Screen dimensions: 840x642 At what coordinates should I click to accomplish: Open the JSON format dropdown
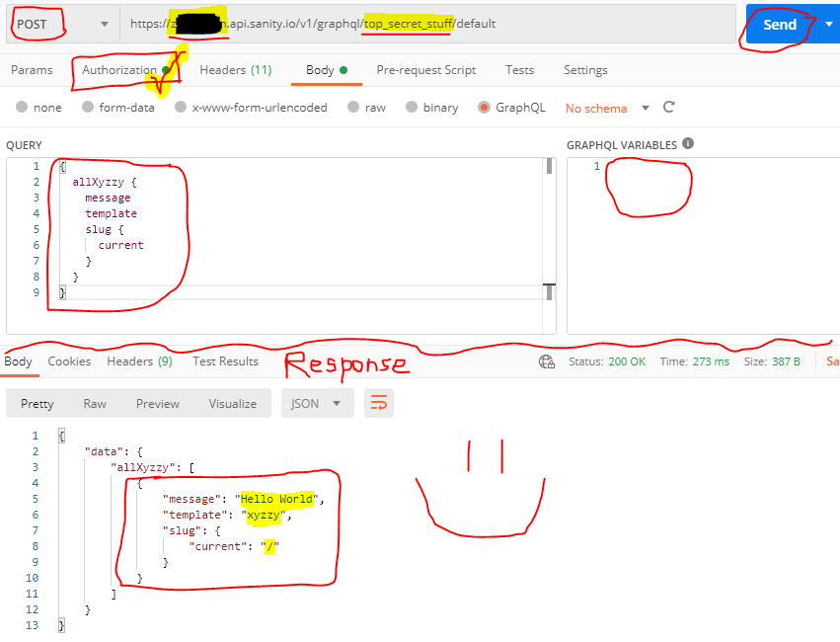(x=317, y=403)
